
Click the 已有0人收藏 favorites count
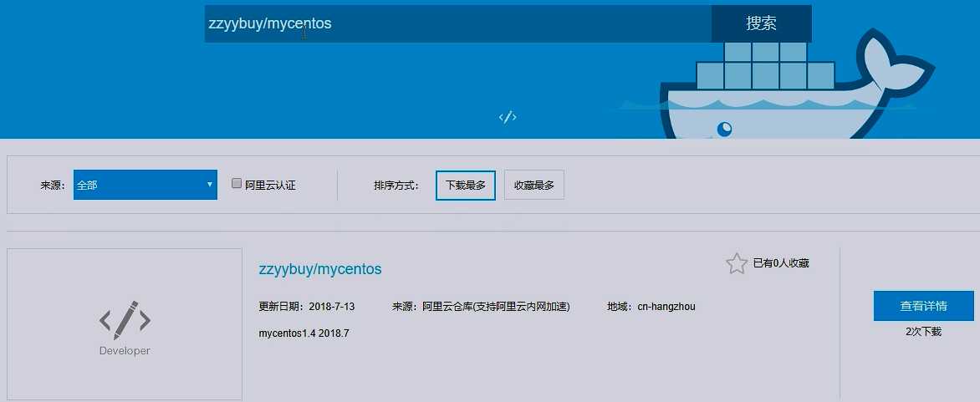781,263
